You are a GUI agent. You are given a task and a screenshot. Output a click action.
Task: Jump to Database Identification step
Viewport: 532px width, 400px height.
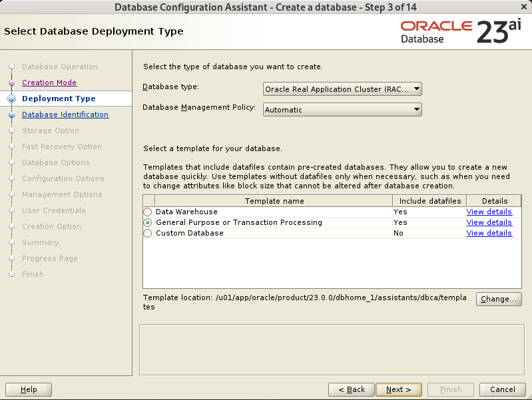pos(65,114)
